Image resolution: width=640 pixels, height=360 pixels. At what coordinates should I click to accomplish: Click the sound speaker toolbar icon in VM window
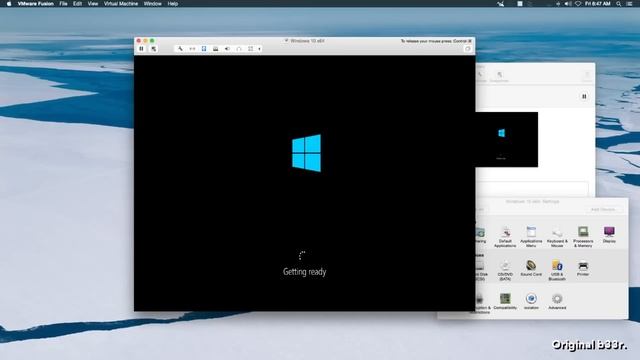point(227,49)
